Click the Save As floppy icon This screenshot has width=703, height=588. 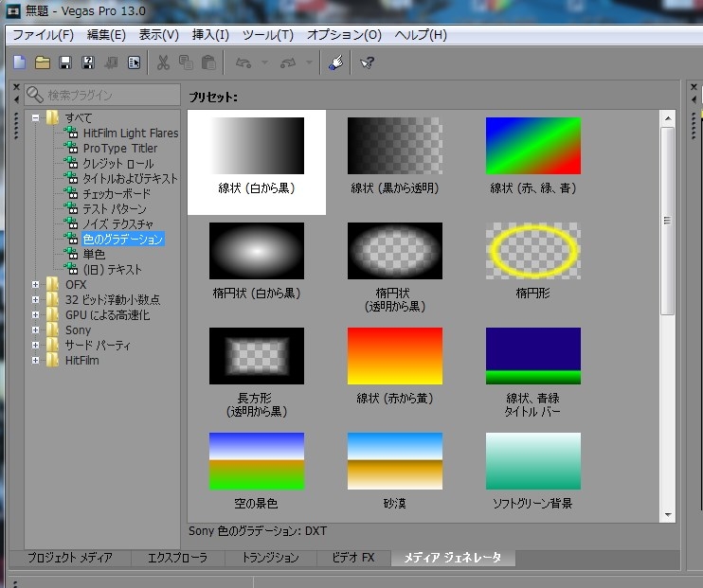pos(88,63)
